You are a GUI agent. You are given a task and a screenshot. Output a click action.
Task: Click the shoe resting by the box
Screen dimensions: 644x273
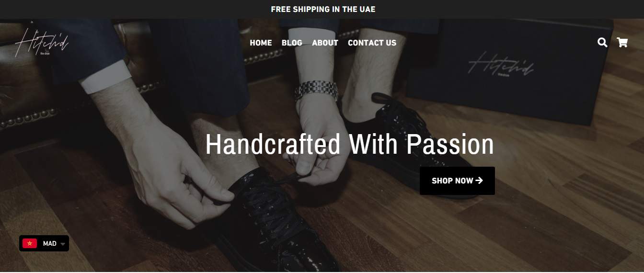point(407,139)
